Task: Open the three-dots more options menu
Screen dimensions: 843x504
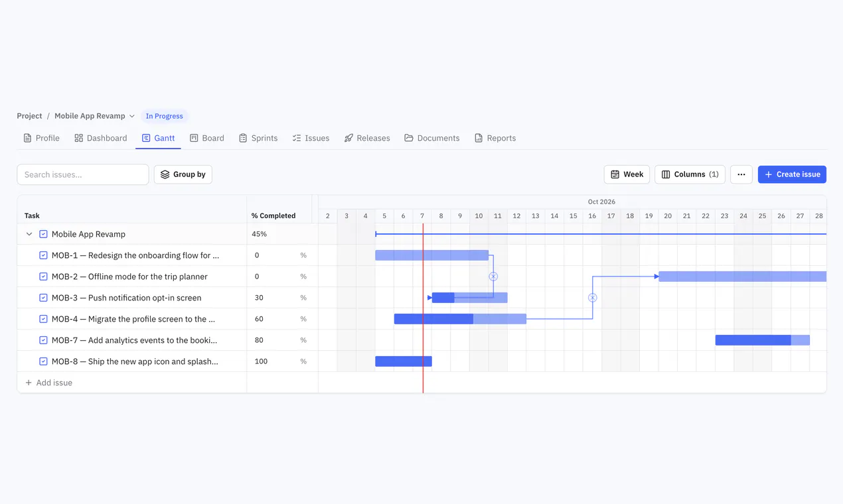Action: (741, 174)
